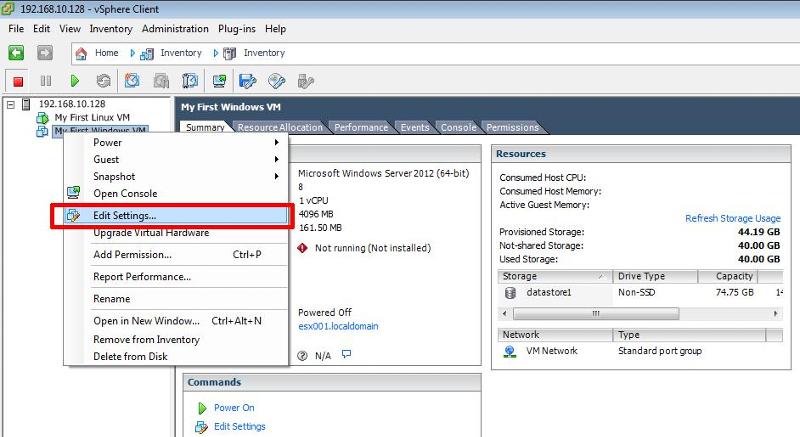Image resolution: width=800 pixels, height=437 pixels.
Task: Click the storage table scroll right arrow
Action: pyautogui.click(x=776, y=313)
